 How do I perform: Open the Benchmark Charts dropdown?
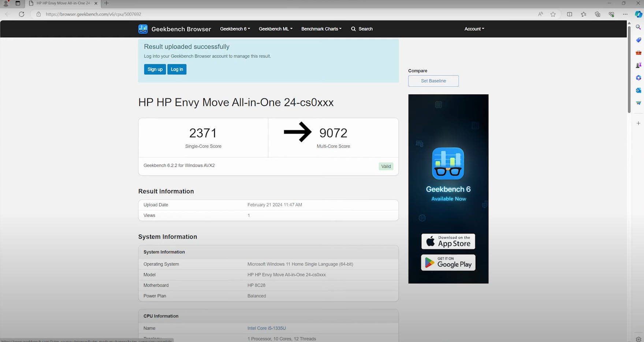tap(321, 29)
